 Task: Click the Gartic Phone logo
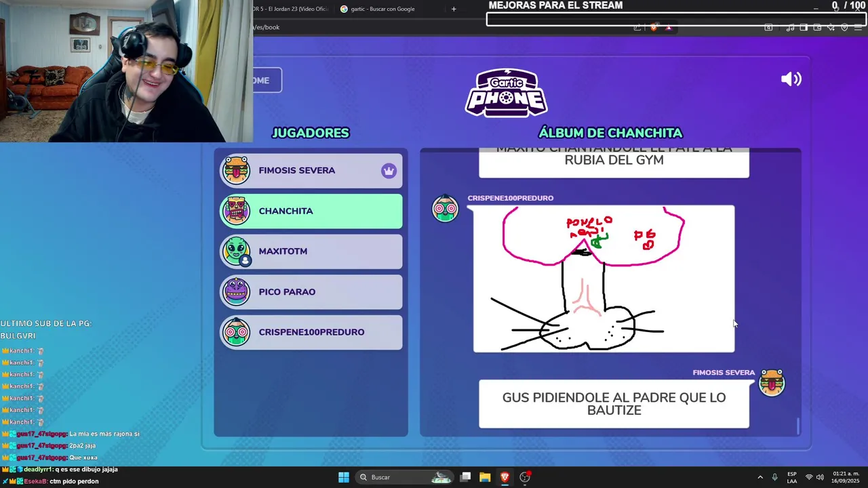(506, 93)
